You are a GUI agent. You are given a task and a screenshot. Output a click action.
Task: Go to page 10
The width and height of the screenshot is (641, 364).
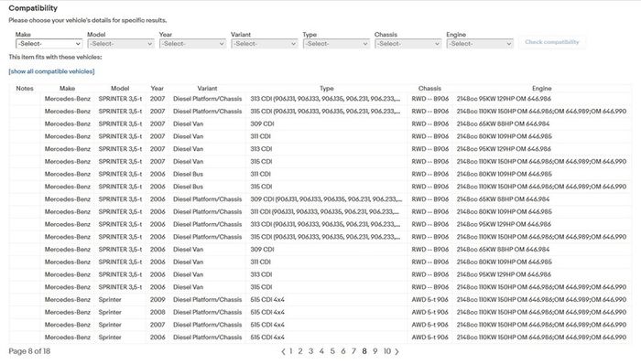point(386,351)
